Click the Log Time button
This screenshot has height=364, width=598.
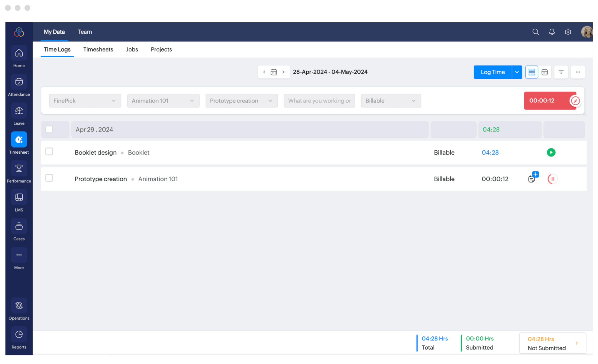492,72
